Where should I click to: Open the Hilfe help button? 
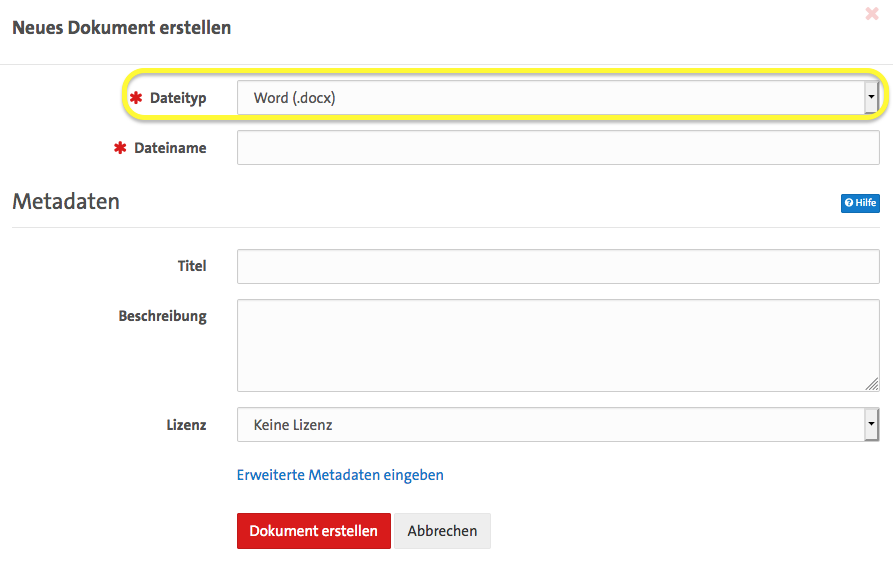[860, 203]
